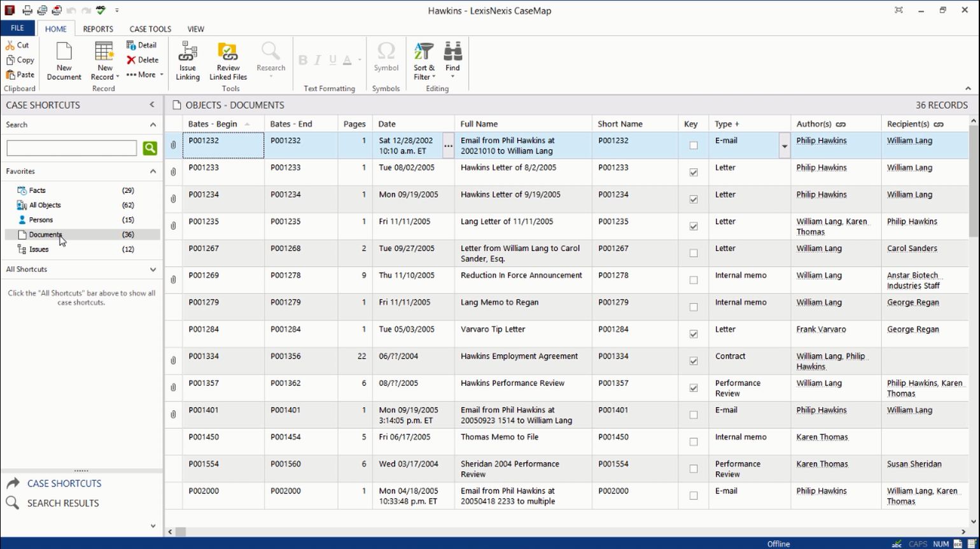This screenshot has width=980, height=549.
Task: Select Facts in Favorites list
Action: pyautogui.click(x=37, y=190)
